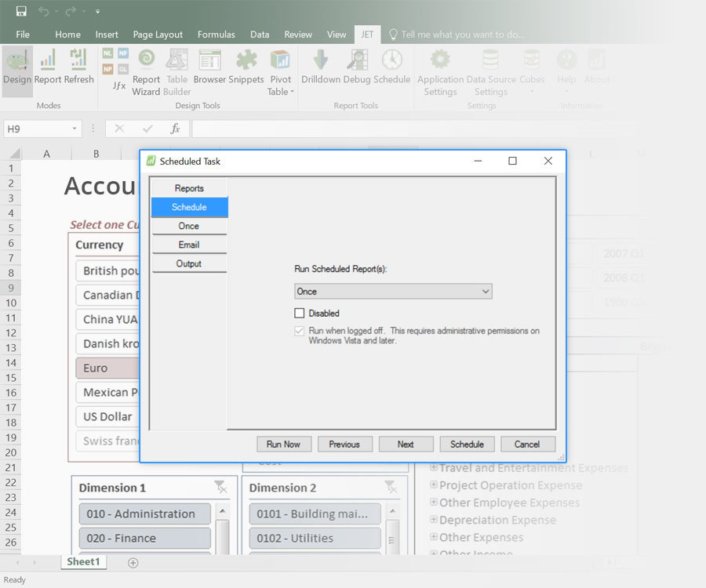Click the Undo arrow icon
This screenshot has height=588, width=706.
(44, 11)
